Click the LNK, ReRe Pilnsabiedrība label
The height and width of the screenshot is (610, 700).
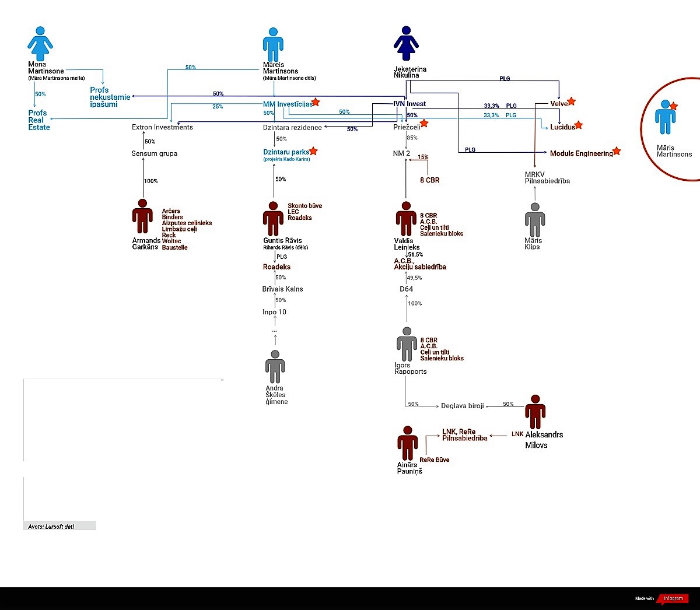pyautogui.click(x=464, y=435)
